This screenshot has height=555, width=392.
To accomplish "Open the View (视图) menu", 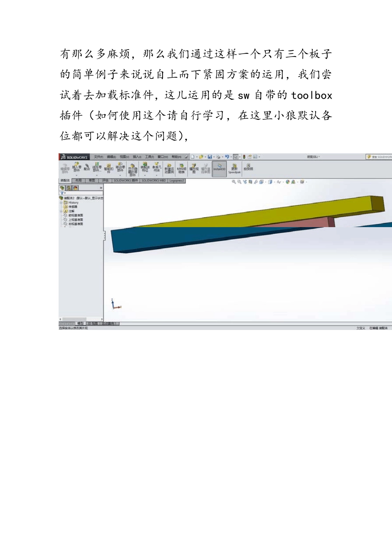I will tap(124, 157).
